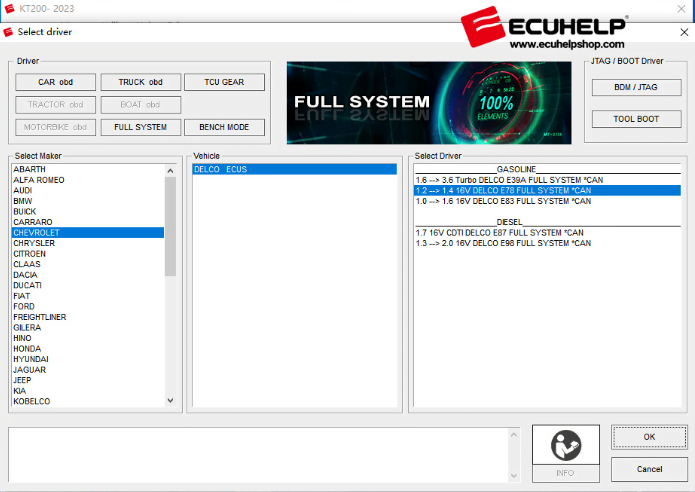Select CITROEN maker

[88, 254]
